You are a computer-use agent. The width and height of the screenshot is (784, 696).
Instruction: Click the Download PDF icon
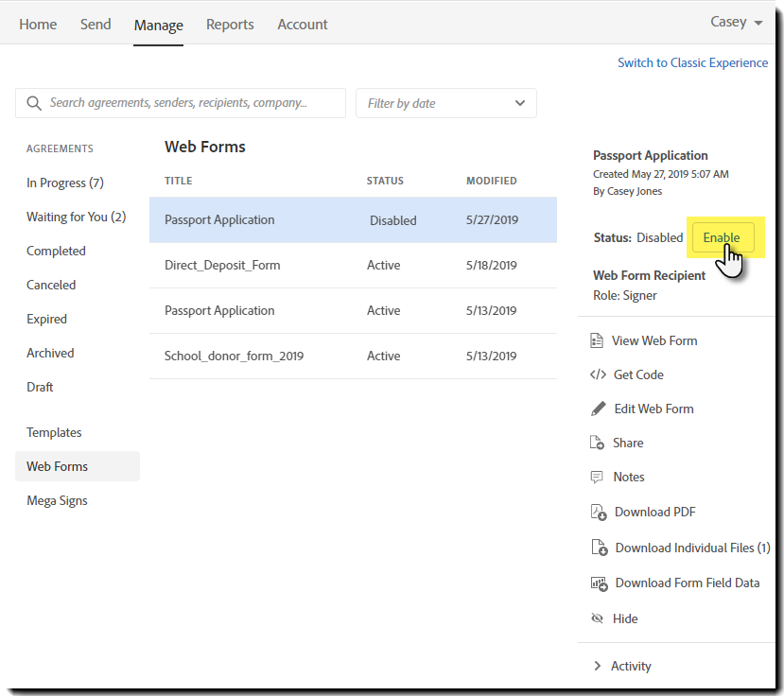pos(598,512)
